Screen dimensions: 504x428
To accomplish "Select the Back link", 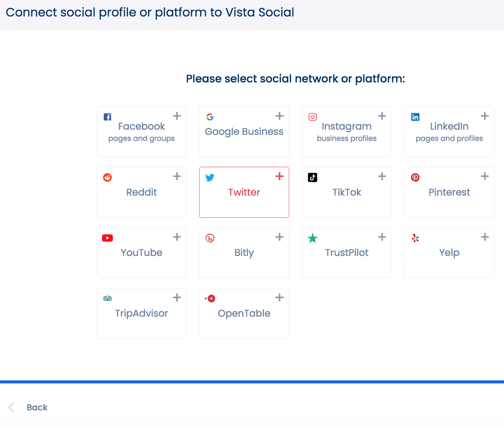I will [37, 407].
